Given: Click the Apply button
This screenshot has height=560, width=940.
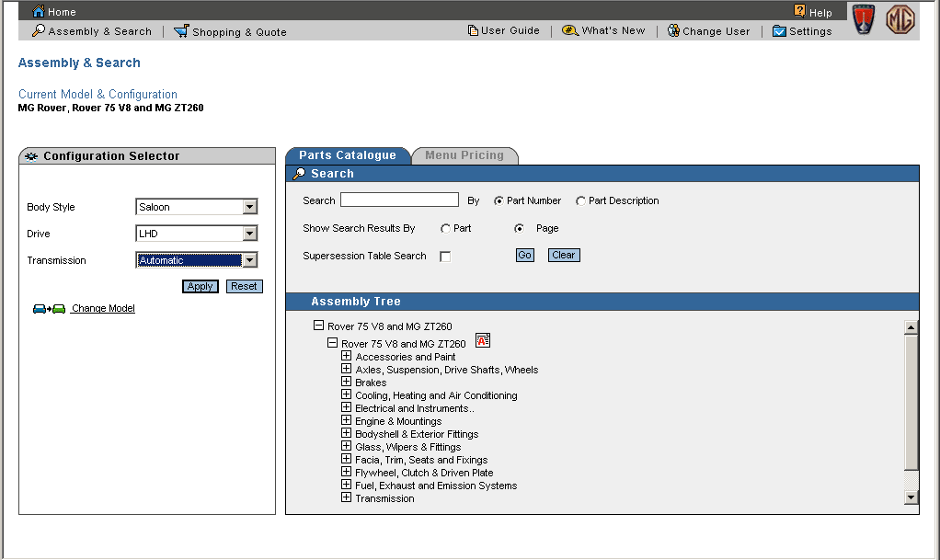Looking at the screenshot, I should click(x=201, y=287).
